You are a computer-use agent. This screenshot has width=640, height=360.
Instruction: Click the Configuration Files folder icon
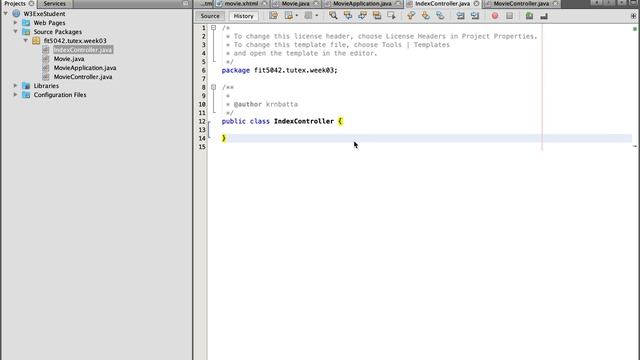pyautogui.click(x=26, y=95)
